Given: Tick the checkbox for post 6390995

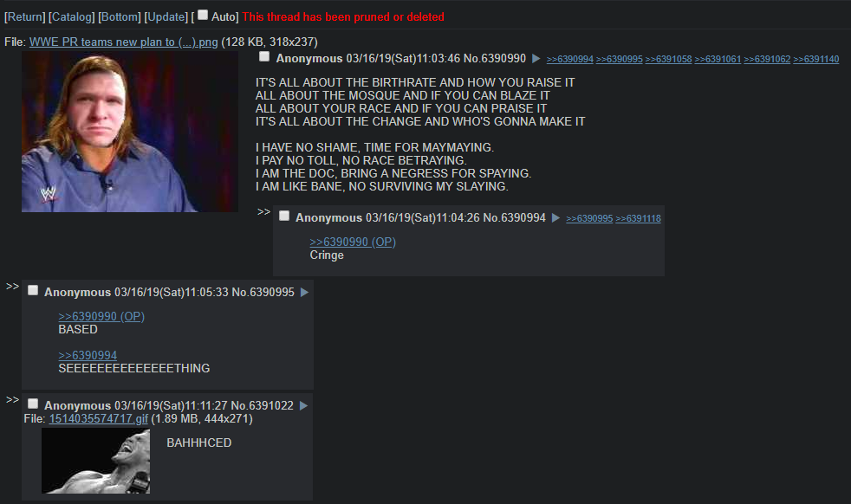Looking at the screenshot, I should [x=33, y=290].
